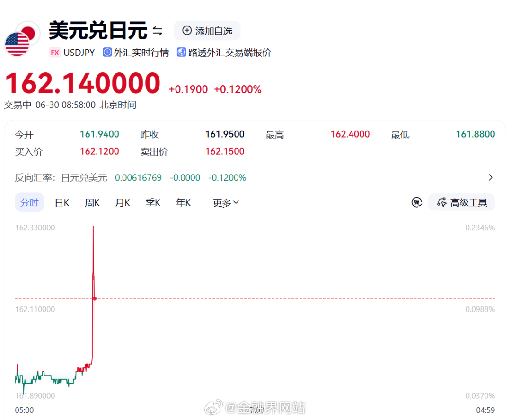The height and width of the screenshot is (420, 511).
Task: Expand reverse rate row with right chevron
Action: coord(491,177)
